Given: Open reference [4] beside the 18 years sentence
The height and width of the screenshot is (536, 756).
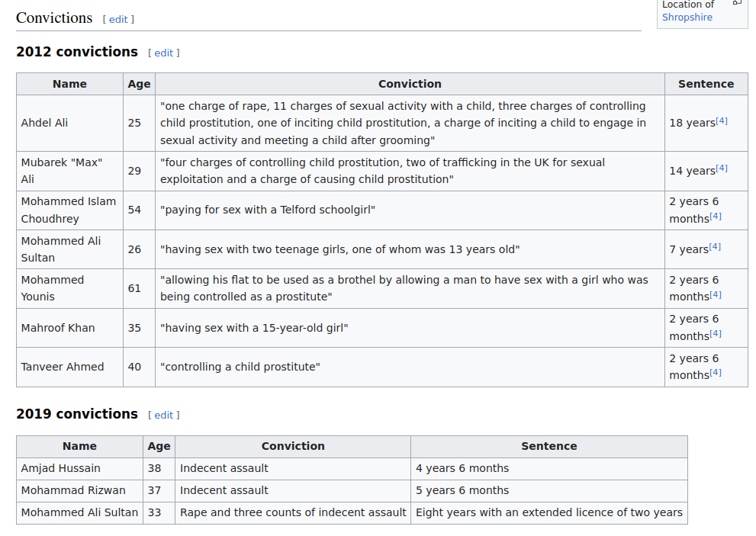Looking at the screenshot, I should tap(721, 120).
